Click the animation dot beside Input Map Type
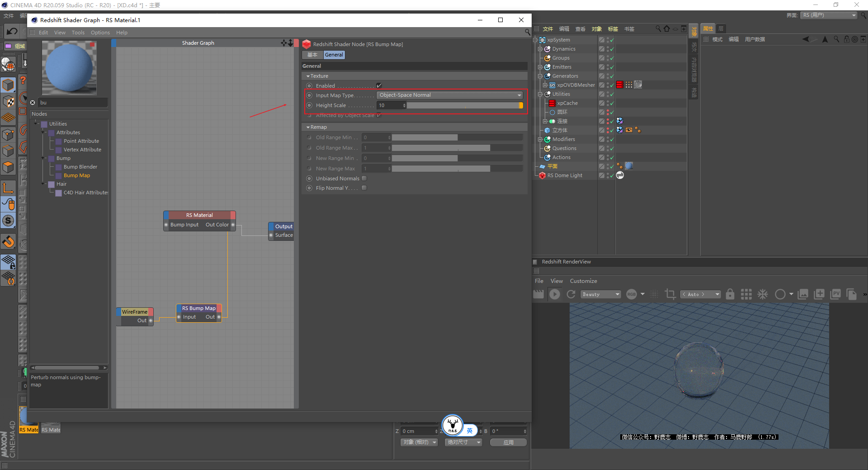The width and height of the screenshot is (868, 470). [x=309, y=95]
